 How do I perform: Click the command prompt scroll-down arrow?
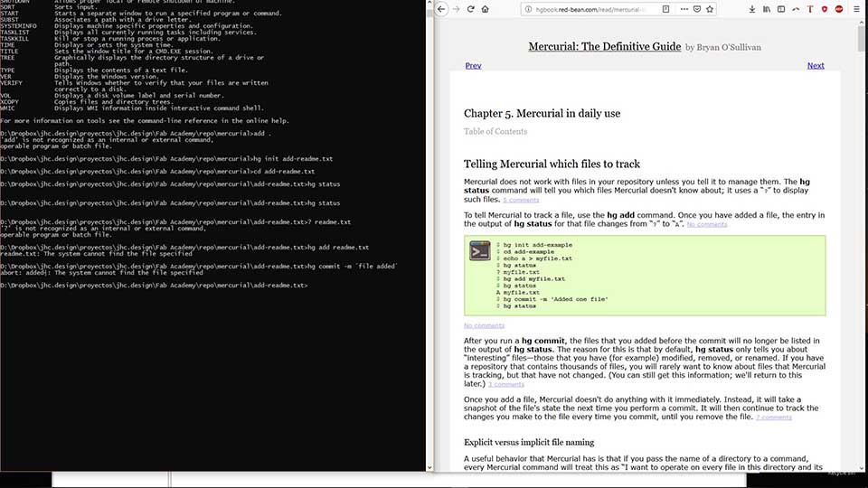(429, 467)
